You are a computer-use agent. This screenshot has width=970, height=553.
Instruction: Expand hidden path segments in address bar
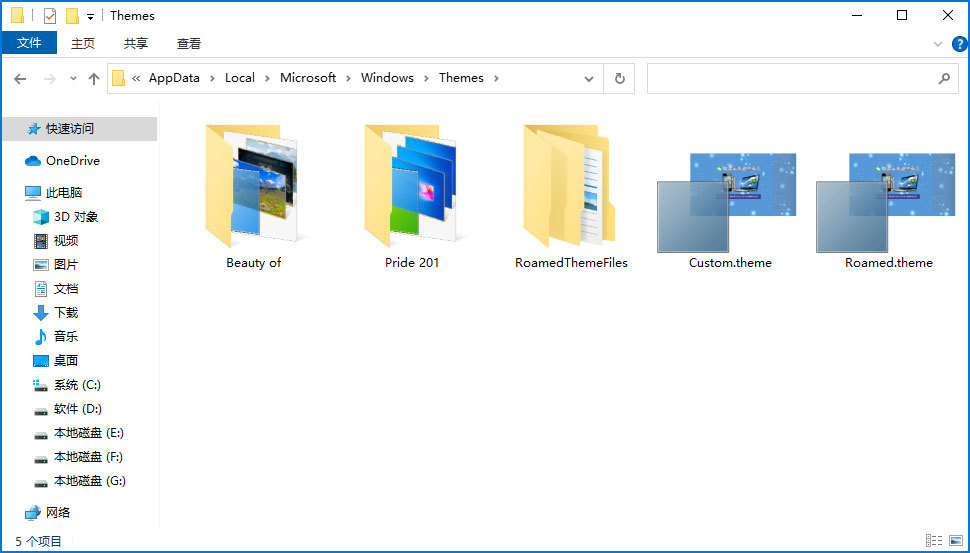pos(136,78)
